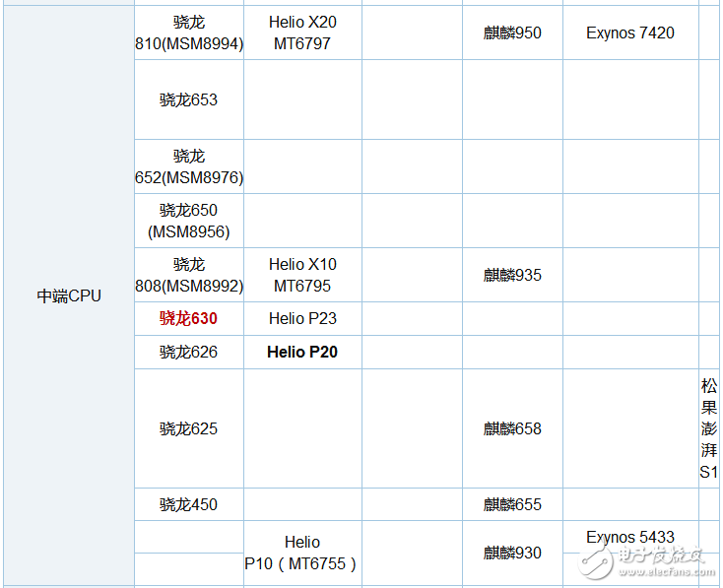Click the 骁龙653 entry
This screenshot has width=723, height=588.
(188, 99)
